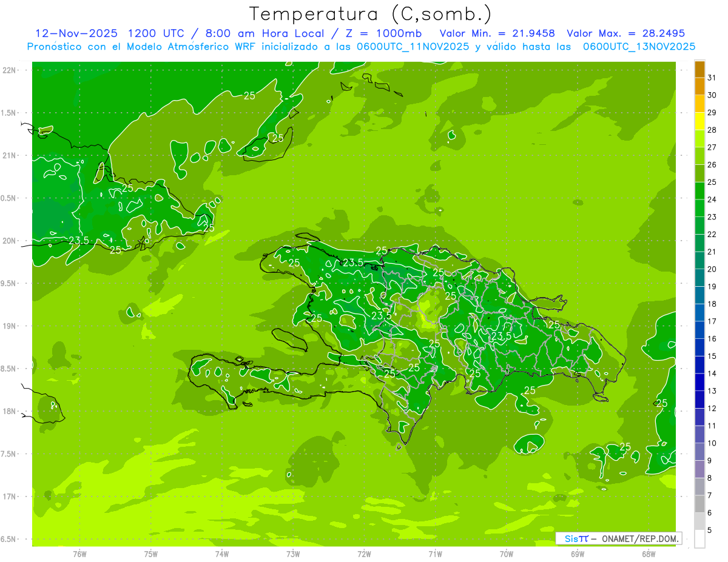The width and height of the screenshot is (728, 562).
Task: Click the "23.5" contour label over eastern Cuba
Action: [79, 241]
